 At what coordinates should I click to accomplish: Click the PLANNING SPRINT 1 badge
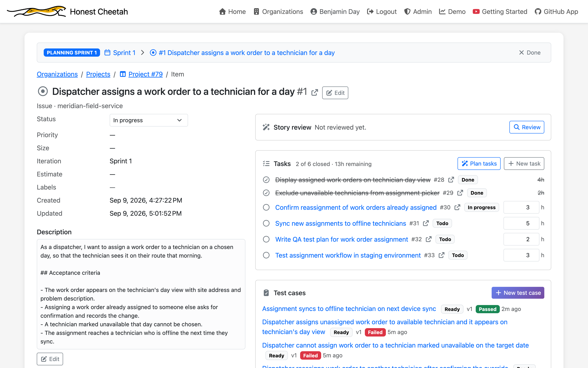click(x=72, y=53)
